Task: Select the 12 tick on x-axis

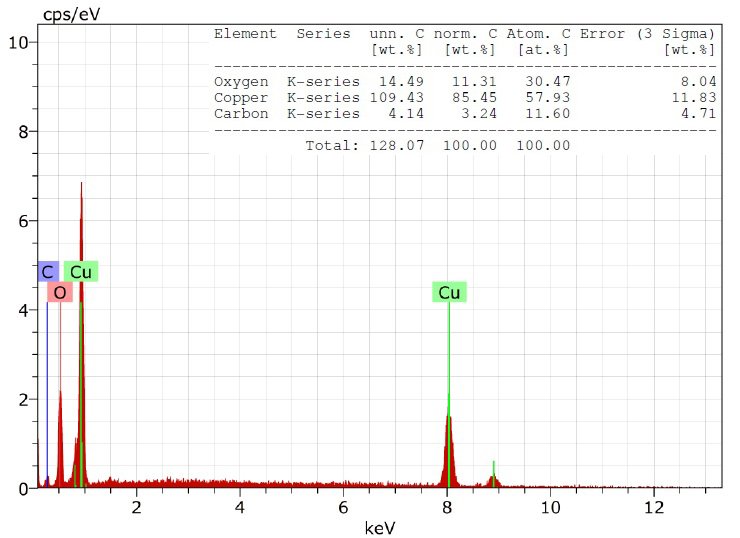Action: tap(653, 506)
